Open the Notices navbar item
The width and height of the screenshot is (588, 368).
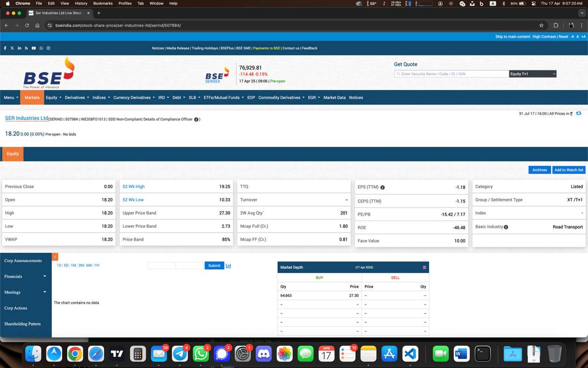coord(356,98)
